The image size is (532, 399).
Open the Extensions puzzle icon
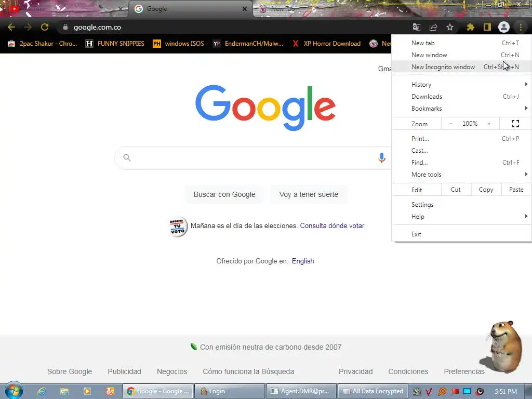(x=470, y=27)
